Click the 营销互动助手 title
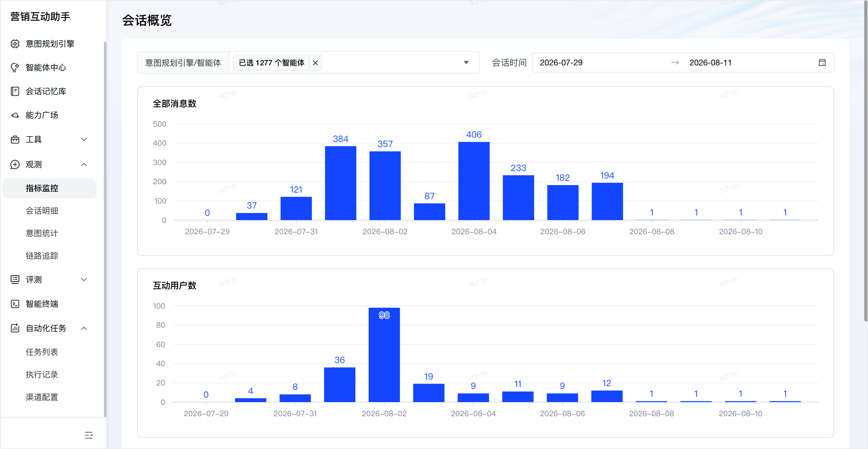This screenshot has height=449, width=868. pos(40,17)
